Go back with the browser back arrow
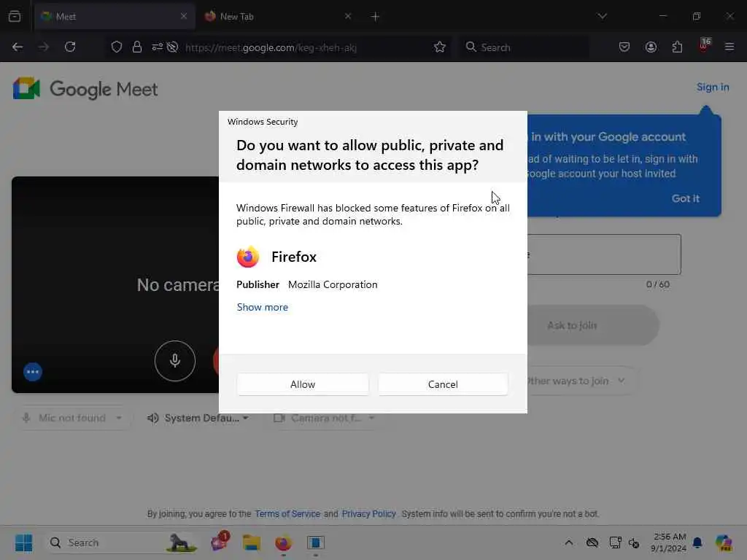Image resolution: width=747 pixels, height=560 pixels. tap(18, 47)
